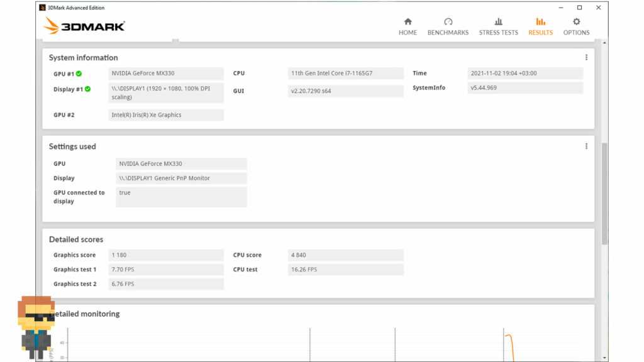Open System information three-dot menu
The height and width of the screenshot is (362, 644).
click(x=586, y=57)
